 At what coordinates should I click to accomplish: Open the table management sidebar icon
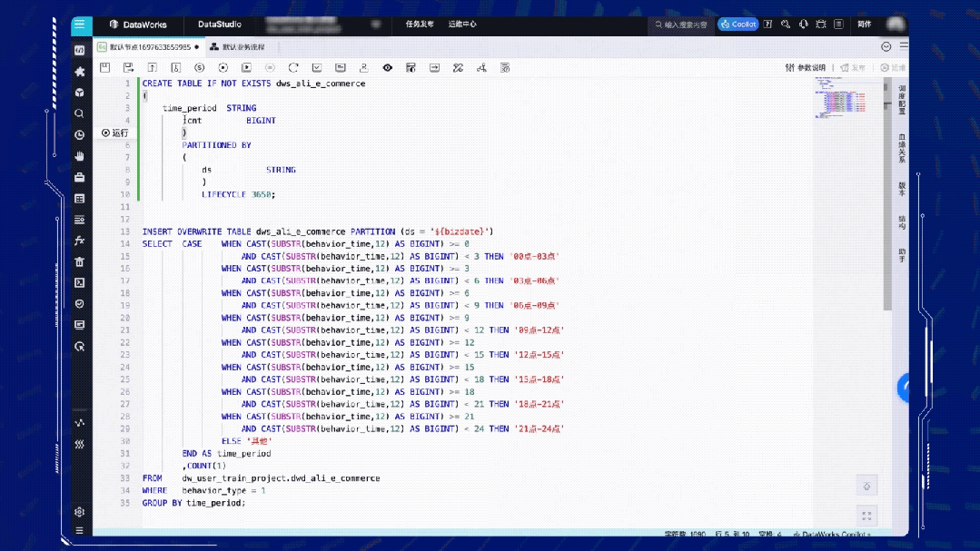click(79, 199)
